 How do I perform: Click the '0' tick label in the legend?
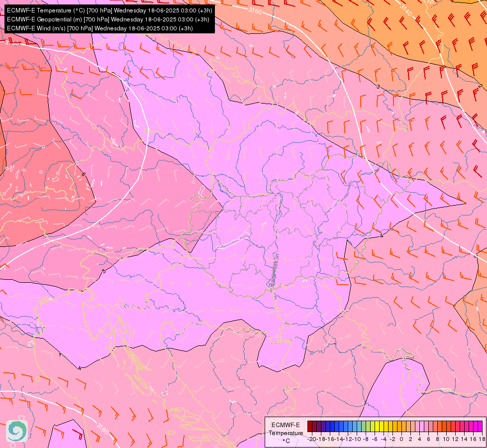point(401,439)
